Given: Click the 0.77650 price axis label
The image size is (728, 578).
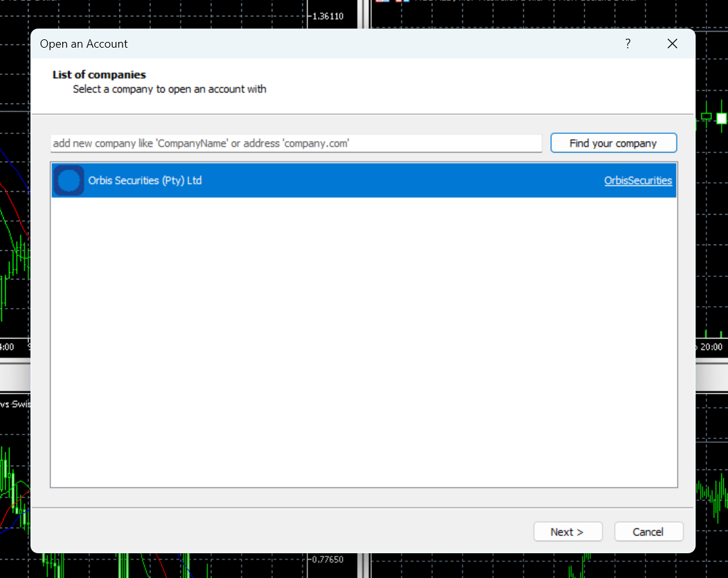Looking at the screenshot, I should (x=328, y=560).
